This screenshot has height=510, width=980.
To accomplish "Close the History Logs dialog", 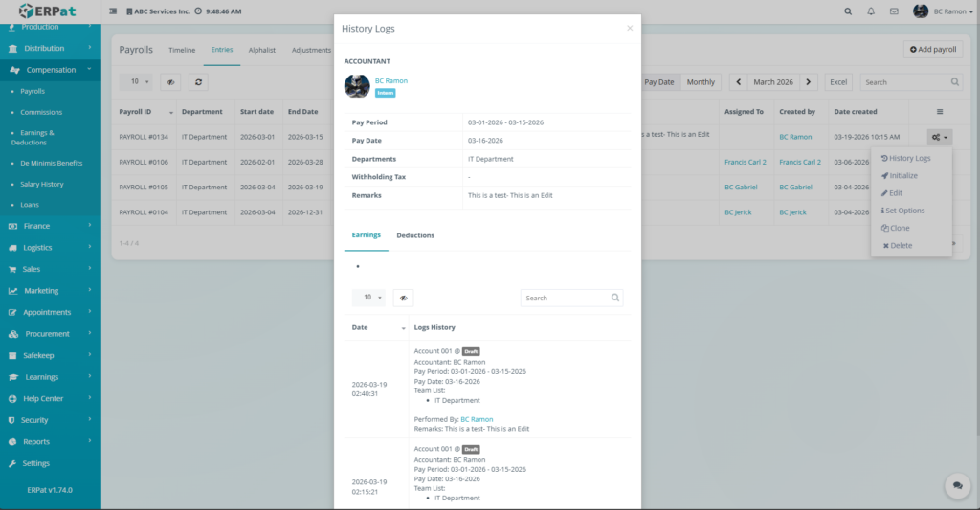I will (630, 28).
